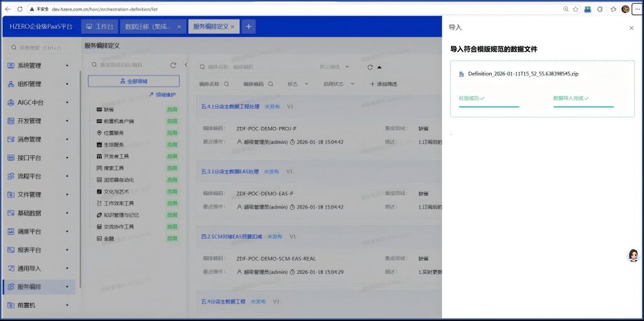Click the browser bookmark star icon
Screen dimensions: 644x321
575,9
